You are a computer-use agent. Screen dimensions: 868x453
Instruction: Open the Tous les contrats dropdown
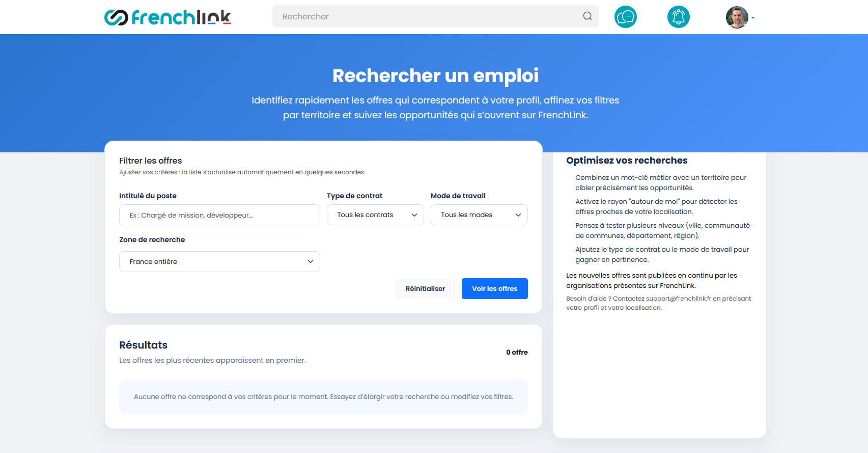click(375, 215)
